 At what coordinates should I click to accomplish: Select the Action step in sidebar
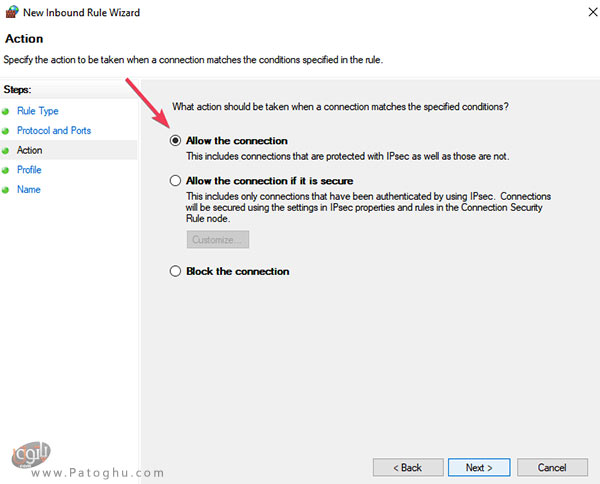(29, 150)
